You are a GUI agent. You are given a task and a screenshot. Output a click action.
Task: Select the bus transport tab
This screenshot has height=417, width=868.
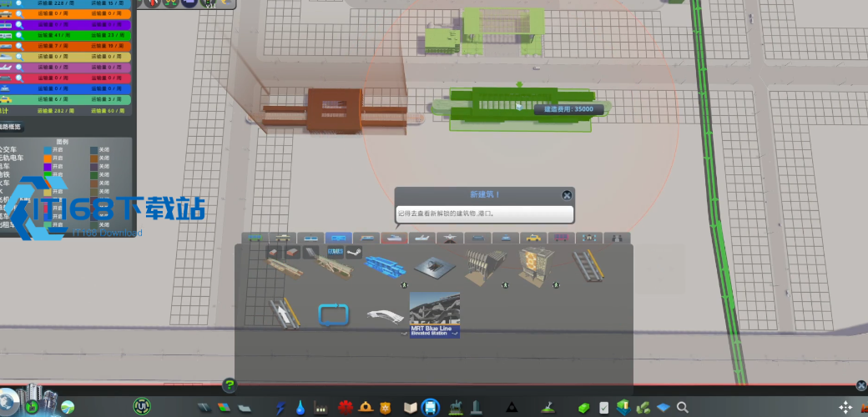coord(255,238)
